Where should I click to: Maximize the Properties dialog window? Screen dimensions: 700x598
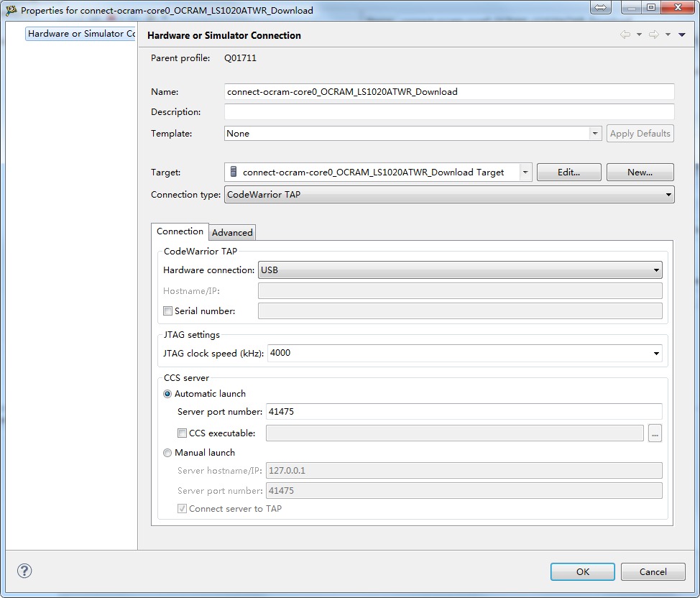click(651, 7)
